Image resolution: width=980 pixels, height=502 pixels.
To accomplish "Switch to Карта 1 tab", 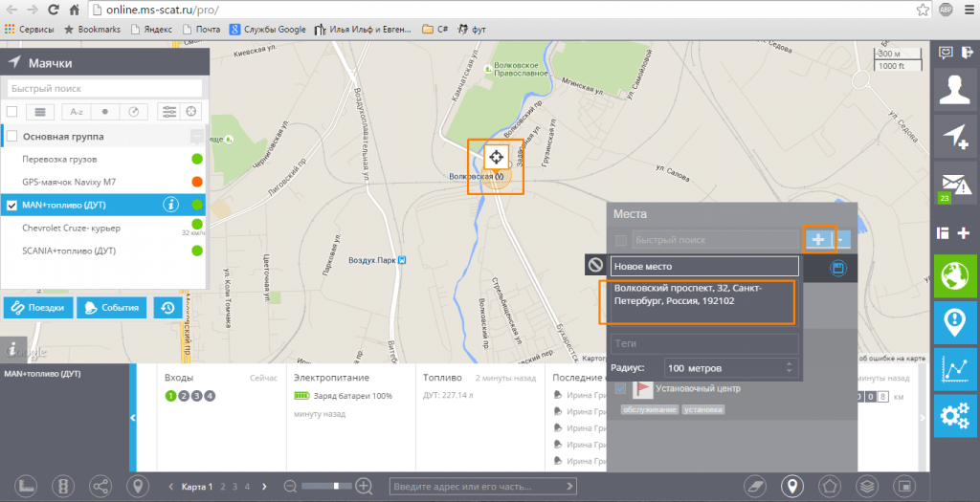I will click(x=197, y=487).
